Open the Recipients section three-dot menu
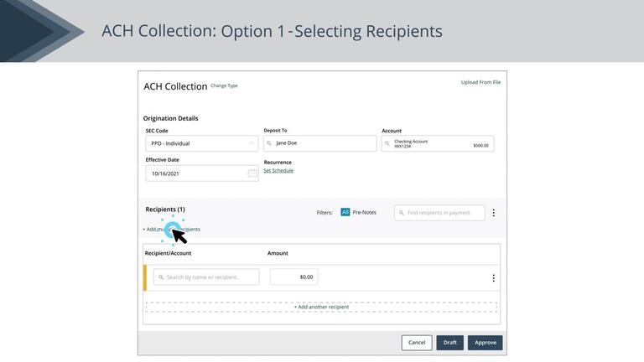644x362 pixels. tap(493, 213)
